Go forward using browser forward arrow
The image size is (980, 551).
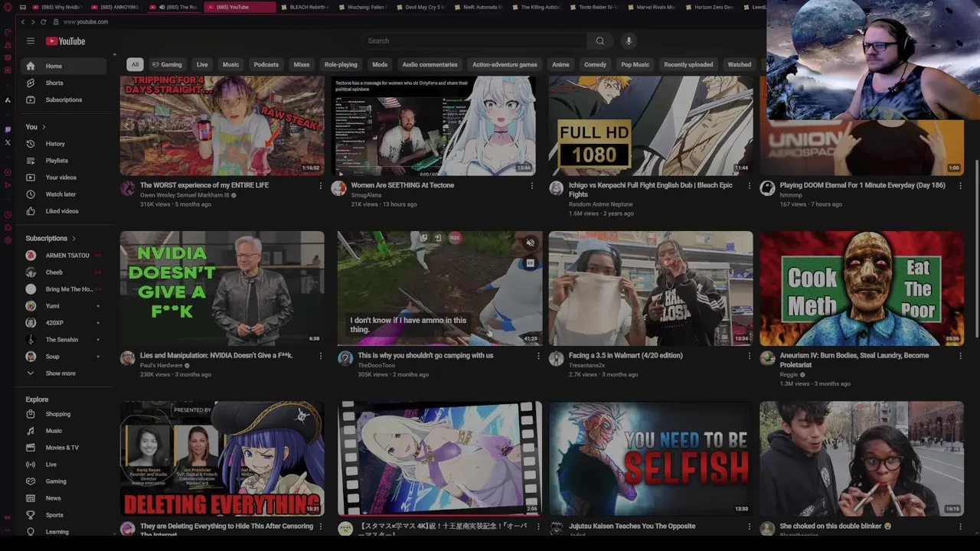[x=32, y=22]
